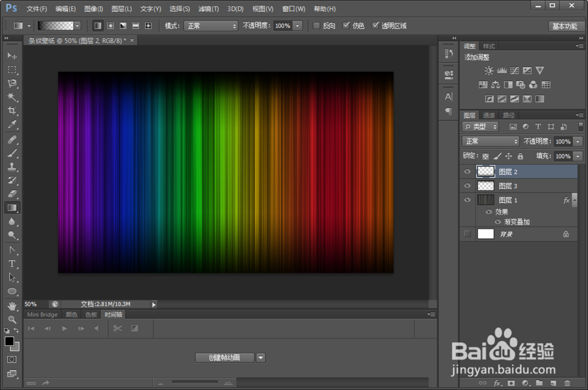Open options bar opacity slider arrow
This screenshot has width=588, height=390.
298,25
